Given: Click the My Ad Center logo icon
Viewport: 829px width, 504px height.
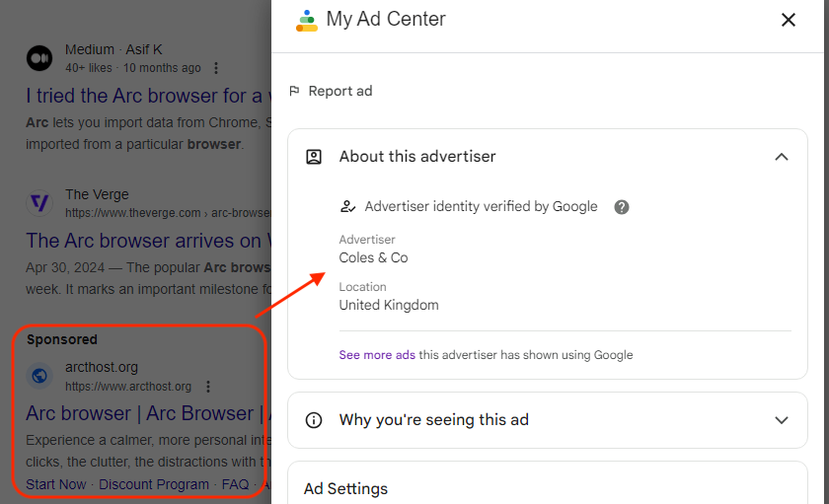Looking at the screenshot, I should pos(307,21).
